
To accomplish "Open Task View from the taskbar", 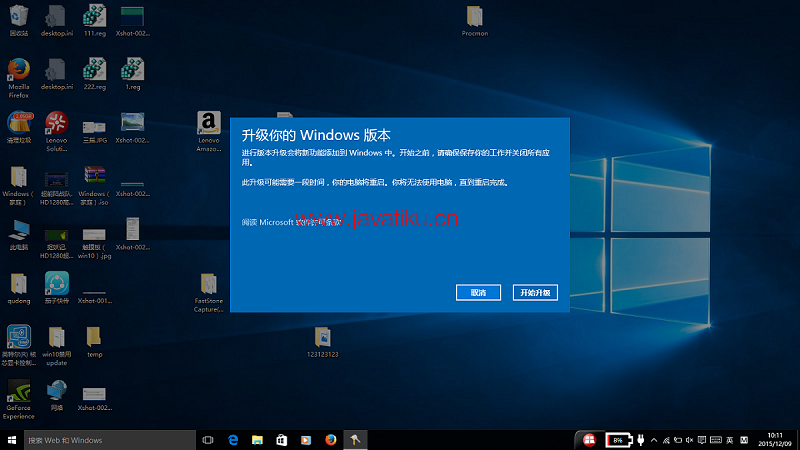I will click(208, 440).
